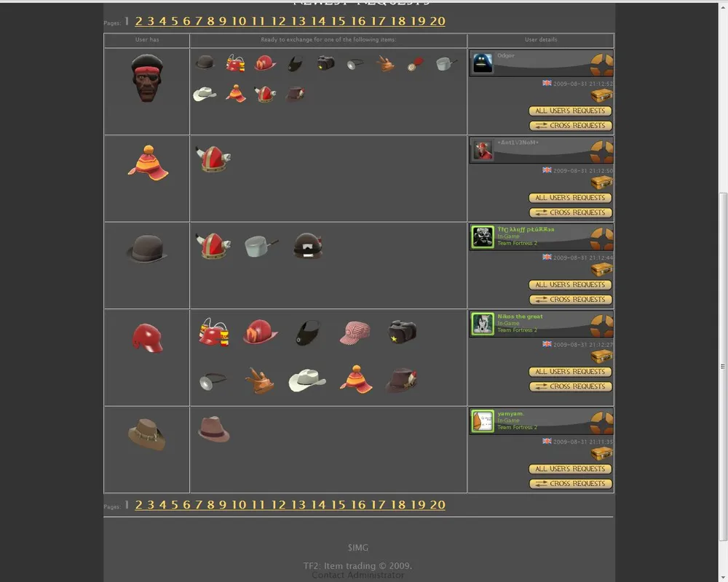Jump to page 10 in top pagination
The height and width of the screenshot is (582, 728).
point(239,21)
